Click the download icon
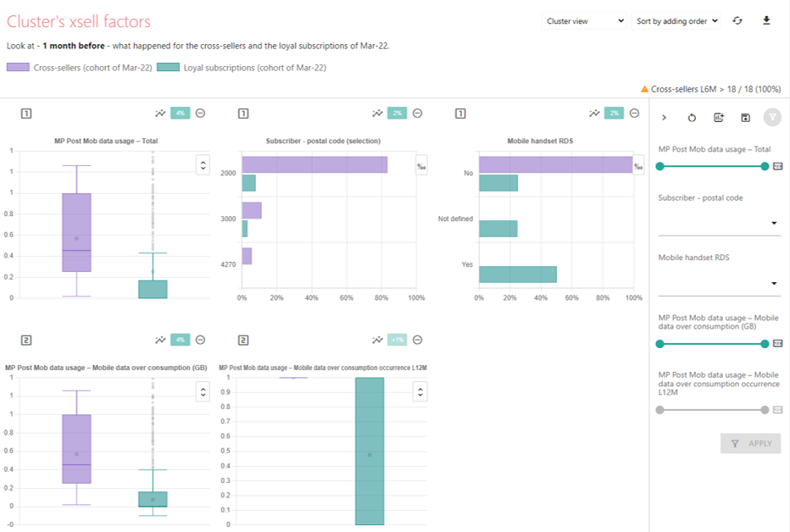This screenshot has width=790, height=532. tap(766, 20)
